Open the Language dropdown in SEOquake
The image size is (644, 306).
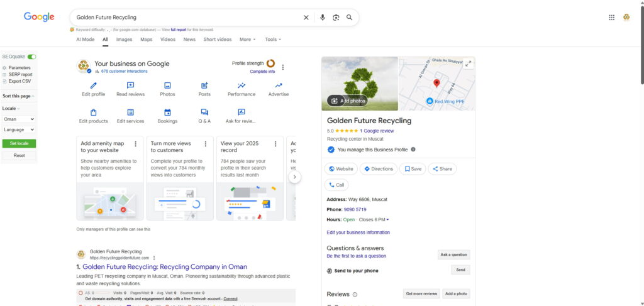[x=19, y=129]
